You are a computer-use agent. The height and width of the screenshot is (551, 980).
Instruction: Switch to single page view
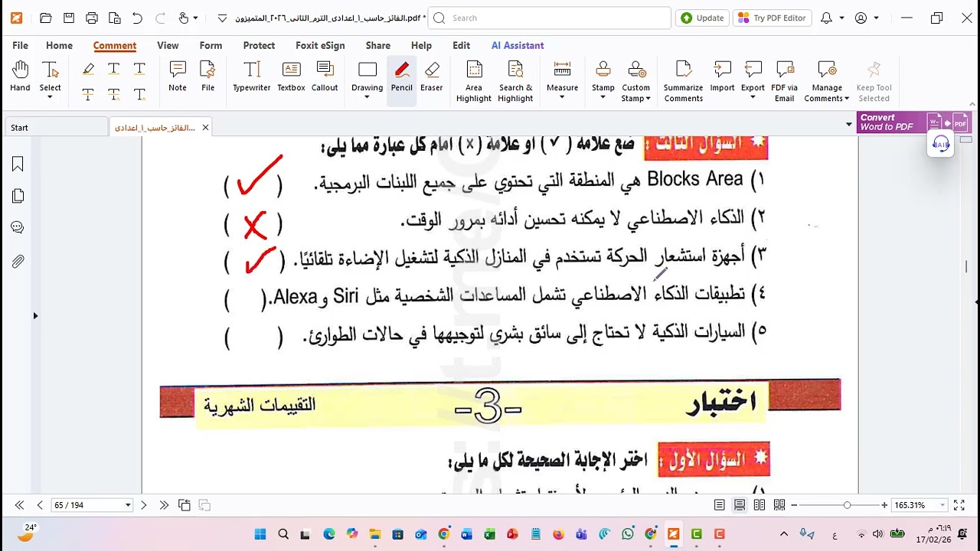(x=720, y=505)
